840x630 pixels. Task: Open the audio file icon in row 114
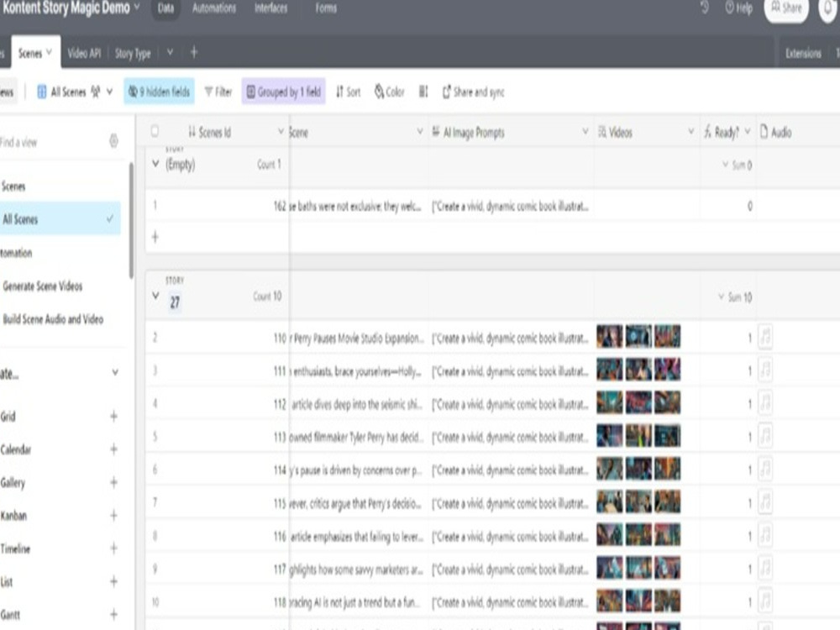765,470
